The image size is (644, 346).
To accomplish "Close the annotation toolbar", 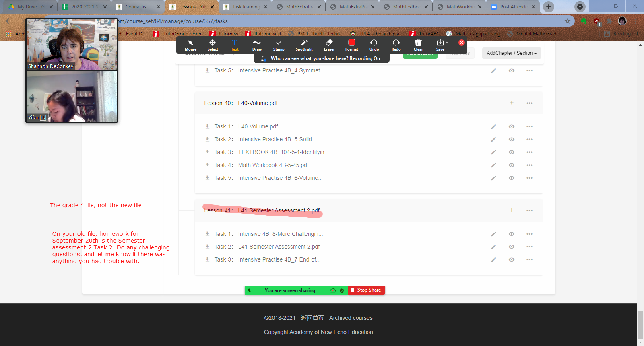I will pyautogui.click(x=462, y=43).
